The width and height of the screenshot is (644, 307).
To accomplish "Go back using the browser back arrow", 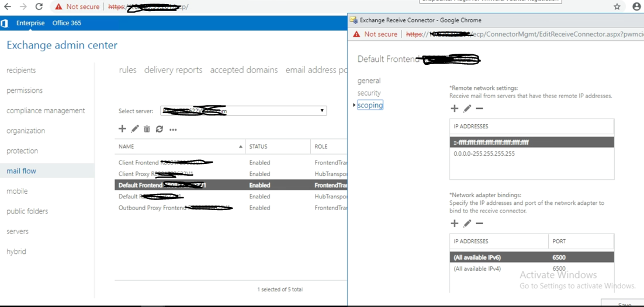I will pos(8,6).
